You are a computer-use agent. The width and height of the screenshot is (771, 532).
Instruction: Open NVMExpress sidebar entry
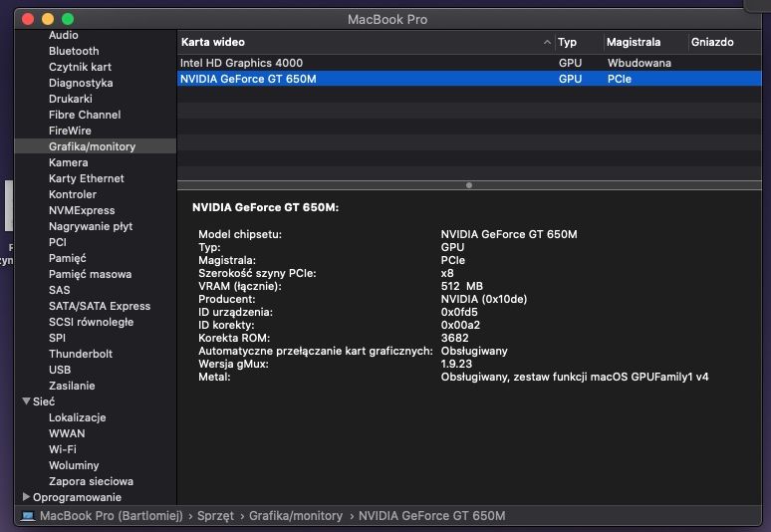[82, 210]
